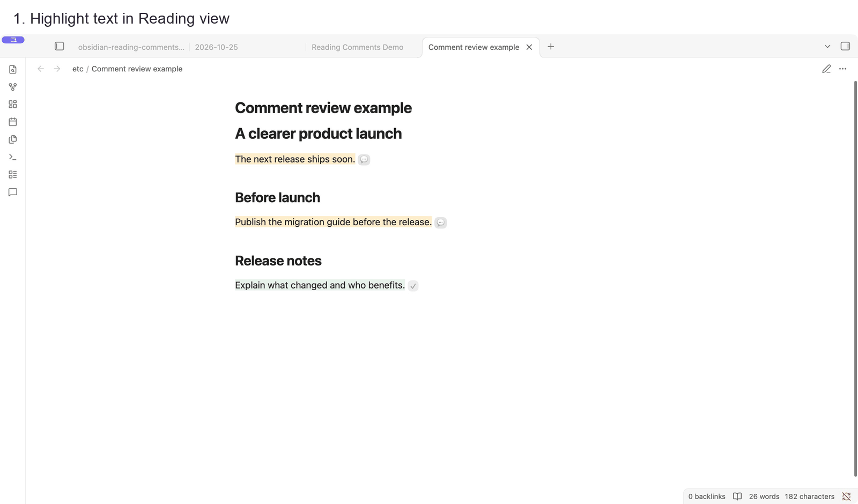Viewport: 858px width, 504px height.
Task: Select the Comment review example tab
Action: (x=474, y=47)
